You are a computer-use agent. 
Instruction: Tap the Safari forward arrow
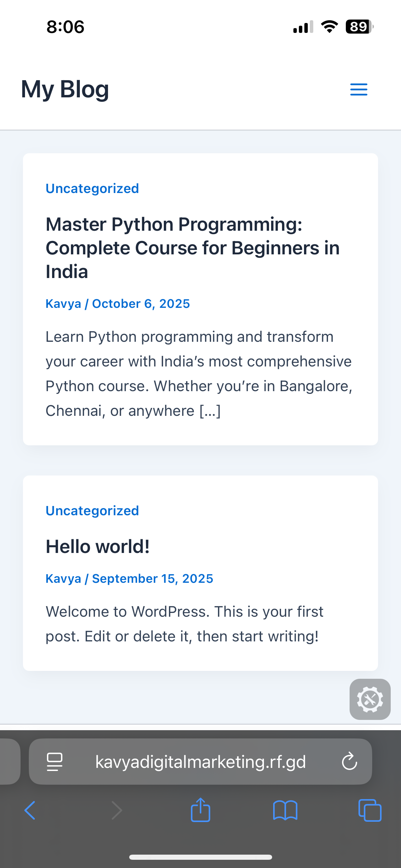click(x=117, y=810)
